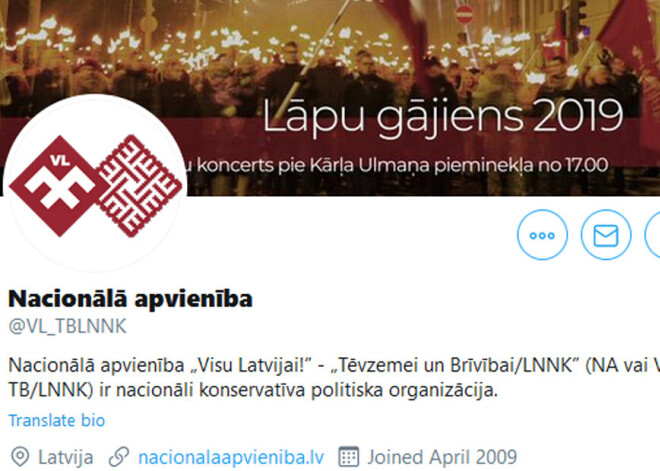Click the envelope message button

tap(606, 234)
